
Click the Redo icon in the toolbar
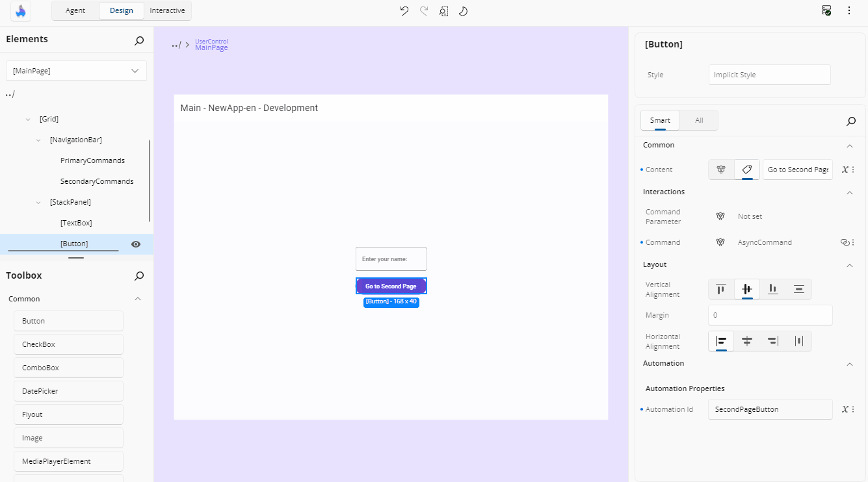(x=423, y=11)
